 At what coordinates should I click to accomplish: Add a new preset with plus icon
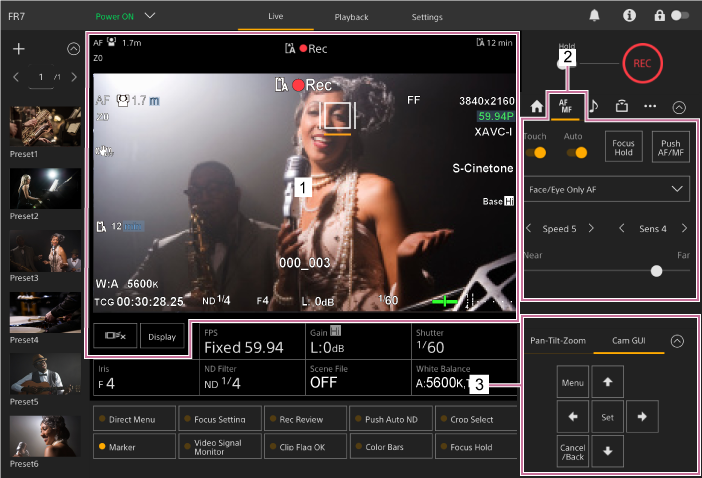(x=18, y=49)
